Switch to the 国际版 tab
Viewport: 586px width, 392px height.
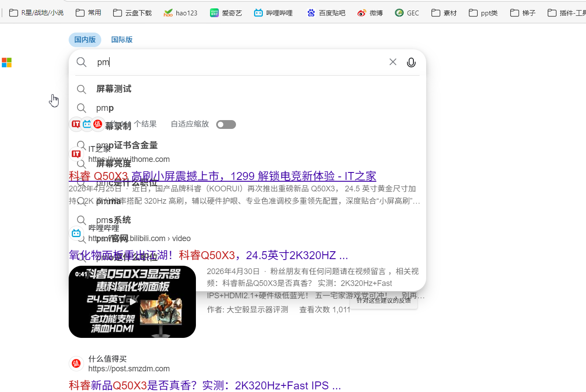pos(122,40)
